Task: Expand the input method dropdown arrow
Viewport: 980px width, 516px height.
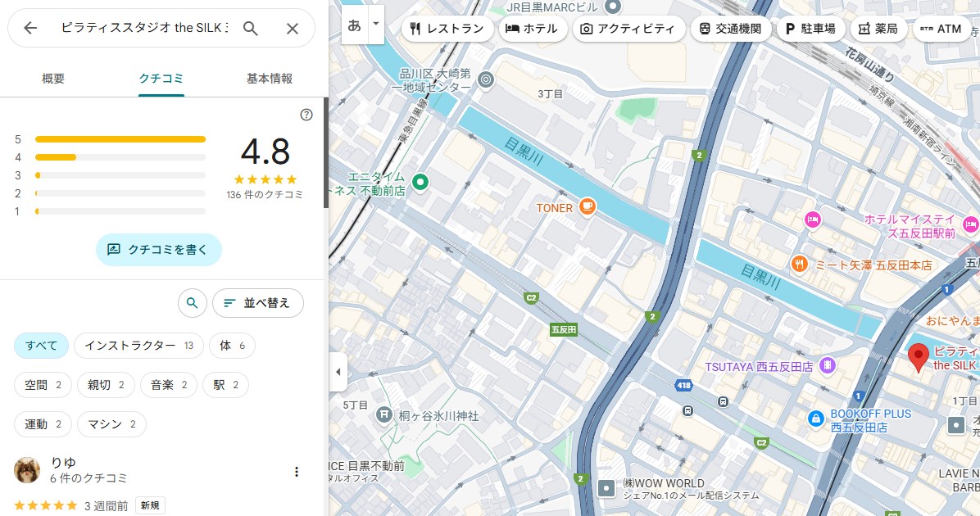Action: point(376,24)
